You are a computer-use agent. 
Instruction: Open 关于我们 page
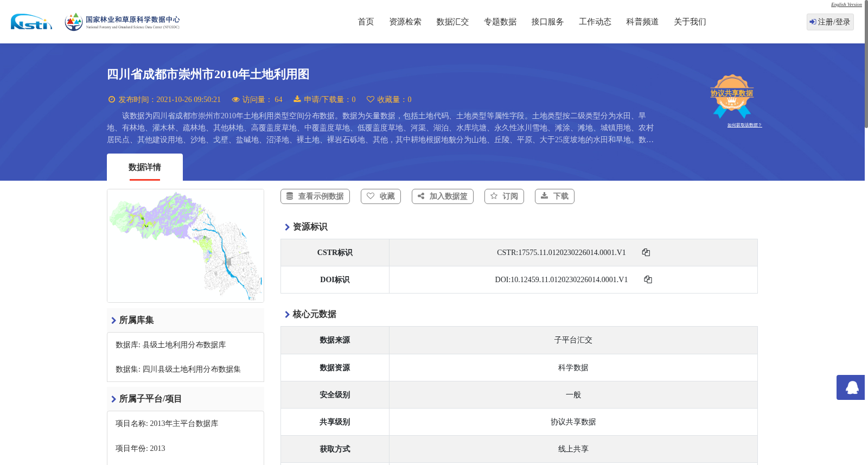(690, 22)
